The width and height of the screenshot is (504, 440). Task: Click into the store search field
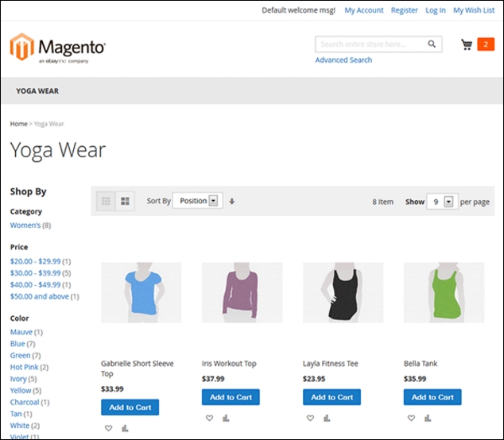tap(370, 44)
